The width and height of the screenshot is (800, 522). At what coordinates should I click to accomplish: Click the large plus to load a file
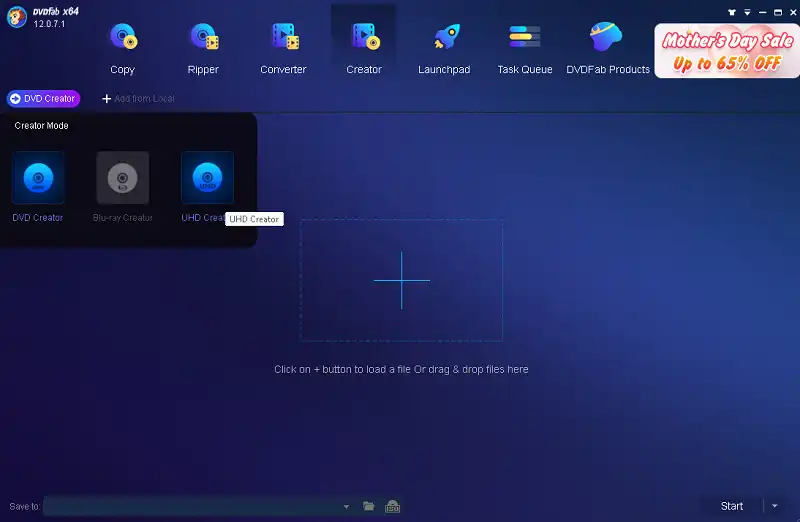[x=402, y=280]
